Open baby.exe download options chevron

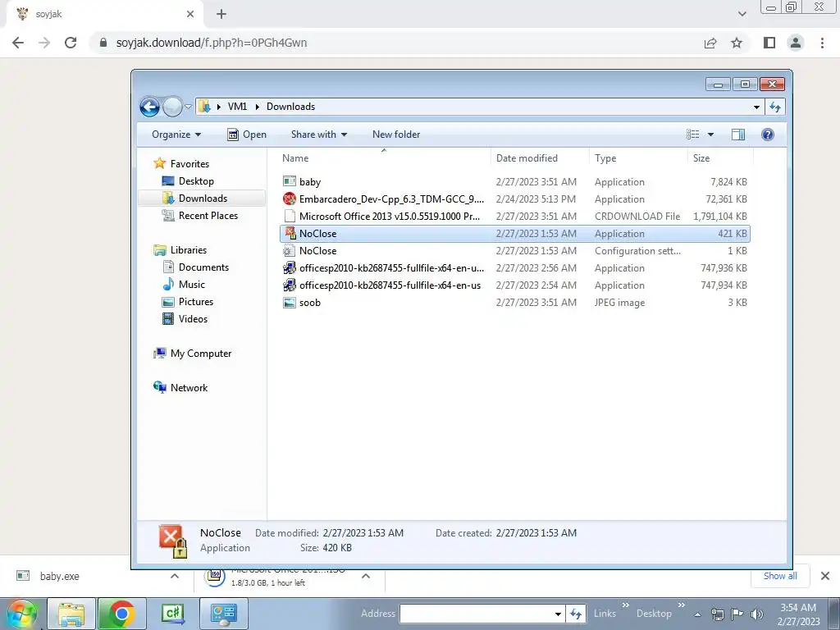pyautogui.click(x=175, y=576)
